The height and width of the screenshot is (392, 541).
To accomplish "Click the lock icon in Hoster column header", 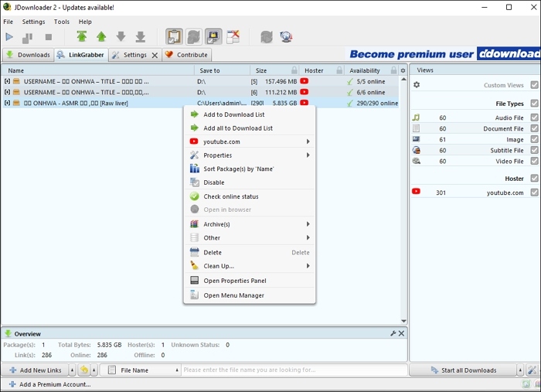I will 339,70.
